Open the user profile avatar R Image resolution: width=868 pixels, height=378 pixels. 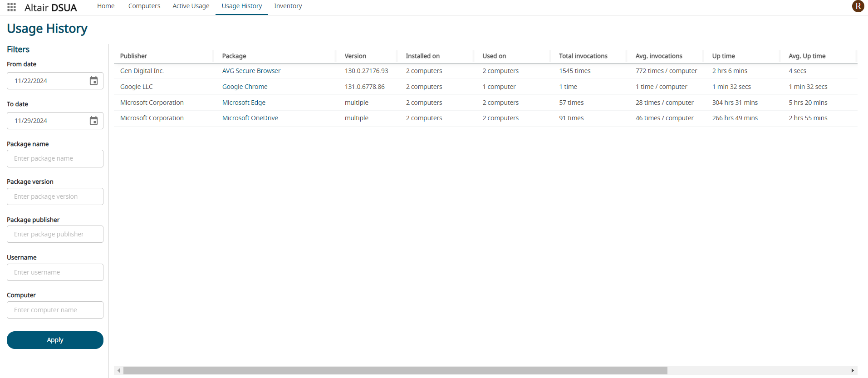click(x=858, y=6)
